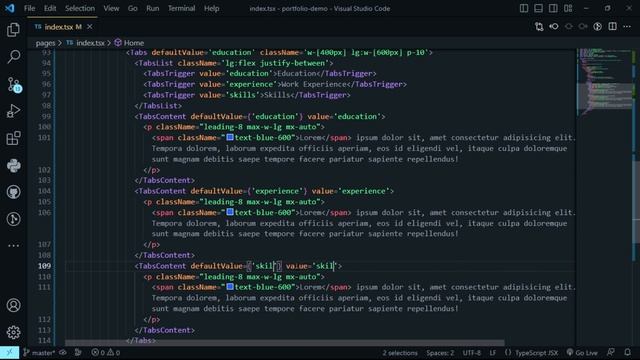The height and width of the screenshot is (360, 640).
Task: Open More Actions ellipsis in the editor toolbar
Action: (x=627, y=27)
